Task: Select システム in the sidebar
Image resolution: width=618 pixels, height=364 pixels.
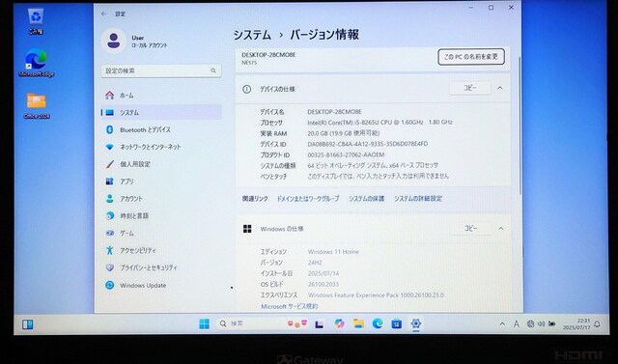Action: [x=161, y=113]
